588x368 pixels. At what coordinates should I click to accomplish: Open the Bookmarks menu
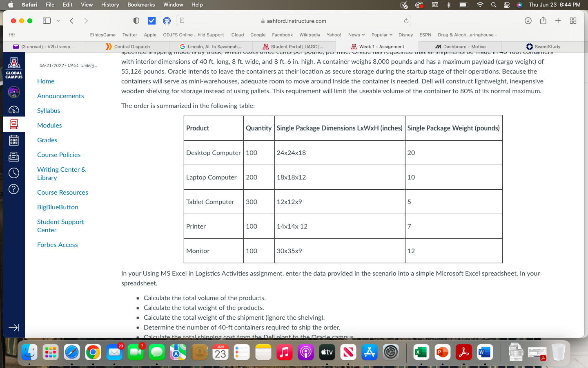[x=141, y=4]
